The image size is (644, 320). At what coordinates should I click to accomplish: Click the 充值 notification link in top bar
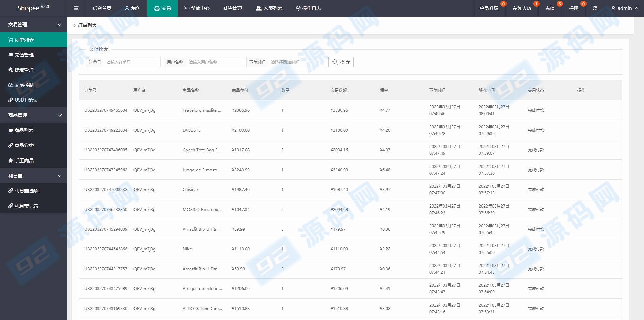pyautogui.click(x=550, y=8)
